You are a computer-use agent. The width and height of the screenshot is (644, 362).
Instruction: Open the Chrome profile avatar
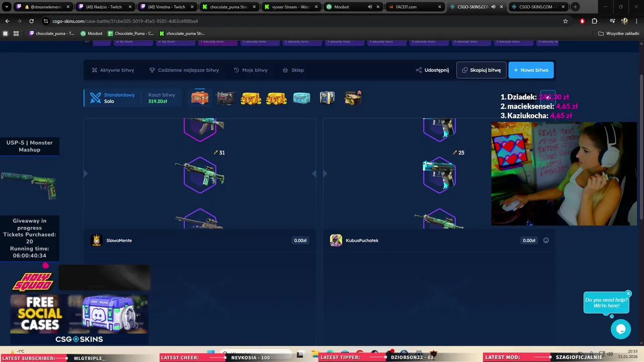(624, 21)
